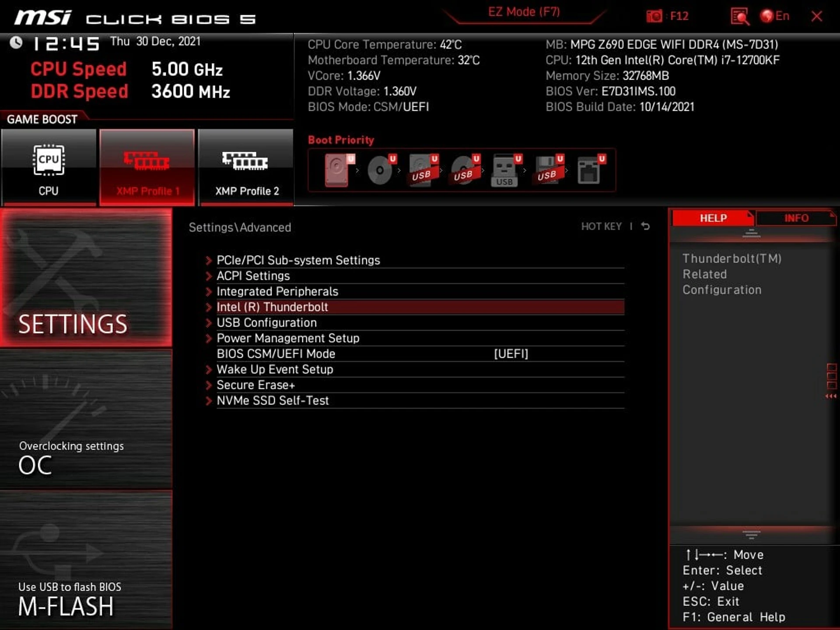Screen dimensions: 840x630
Task: Select the network boot device icon
Action: click(591, 170)
